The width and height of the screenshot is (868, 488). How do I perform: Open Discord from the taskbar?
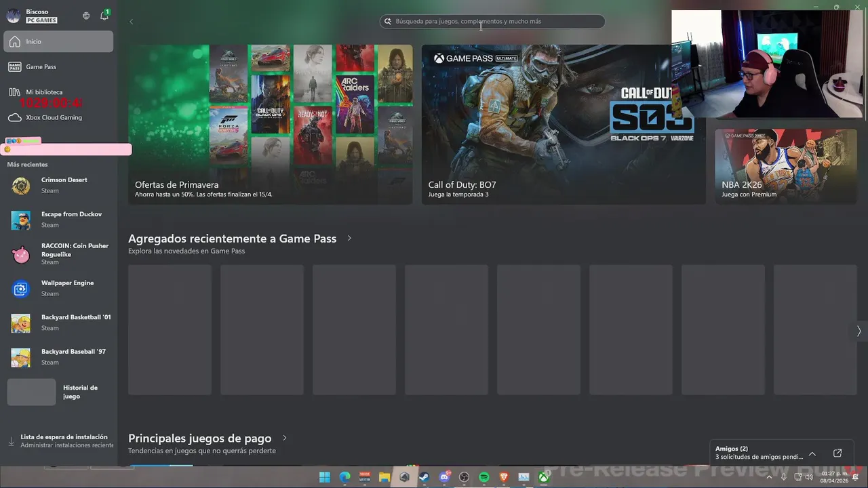click(445, 477)
